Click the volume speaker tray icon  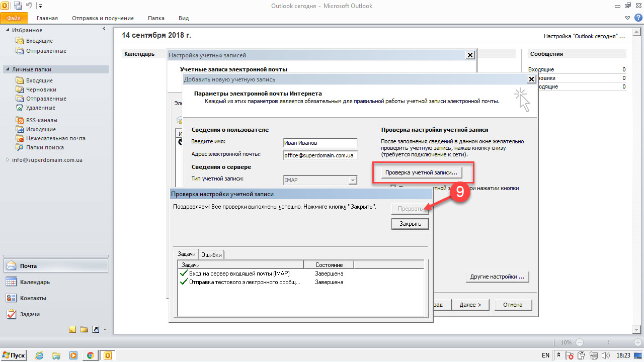click(605, 355)
